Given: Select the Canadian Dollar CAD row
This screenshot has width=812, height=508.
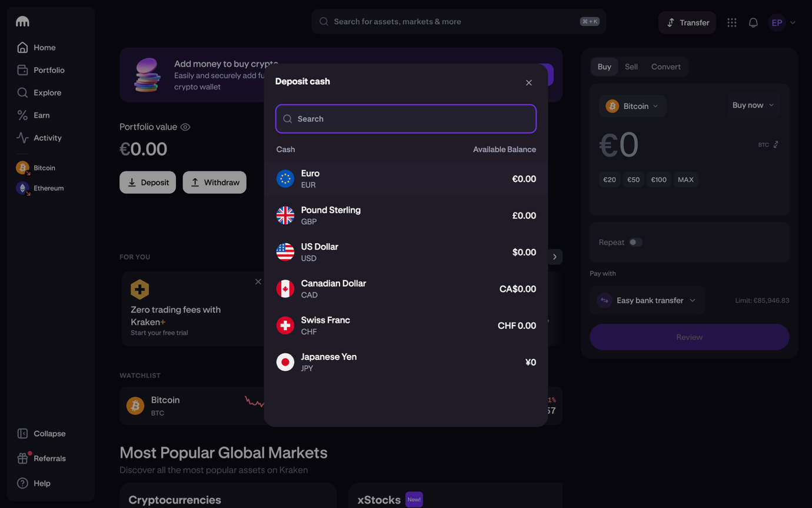Looking at the screenshot, I should pos(406,289).
